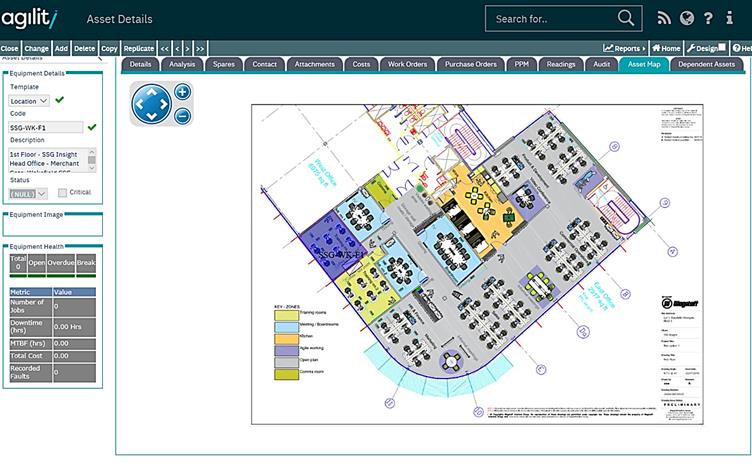The image size is (752, 468).
Task: Switch to the PPM tab
Action: click(521, 64)
